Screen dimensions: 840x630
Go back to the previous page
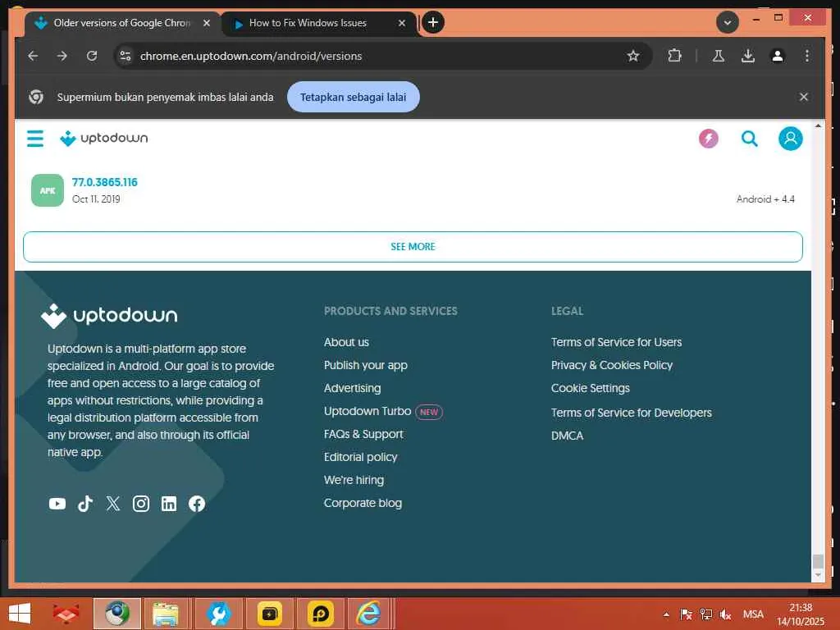click(x=33, y=56)
